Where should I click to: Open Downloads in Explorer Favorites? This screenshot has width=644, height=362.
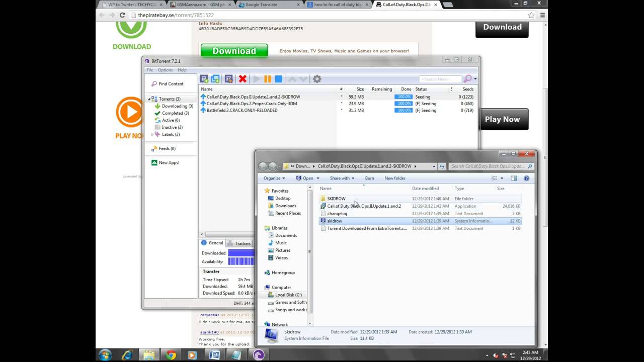pos(285,206)
